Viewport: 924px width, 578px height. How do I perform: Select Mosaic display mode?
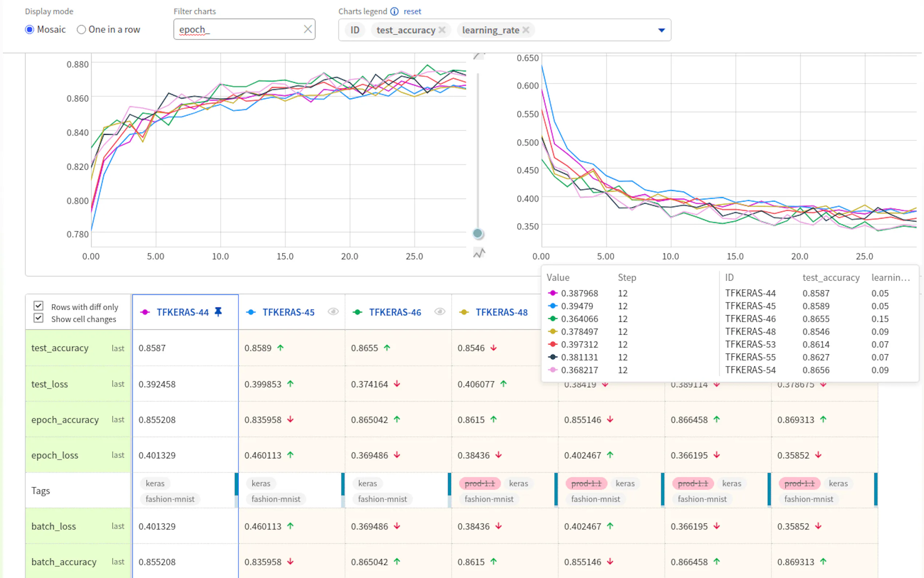[x=29, y=29]
